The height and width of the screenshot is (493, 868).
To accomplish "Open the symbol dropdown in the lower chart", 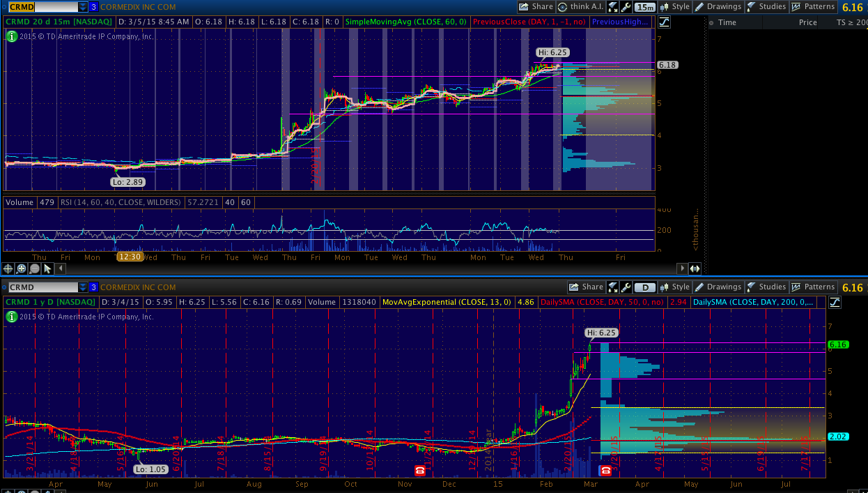I will 83,287.
